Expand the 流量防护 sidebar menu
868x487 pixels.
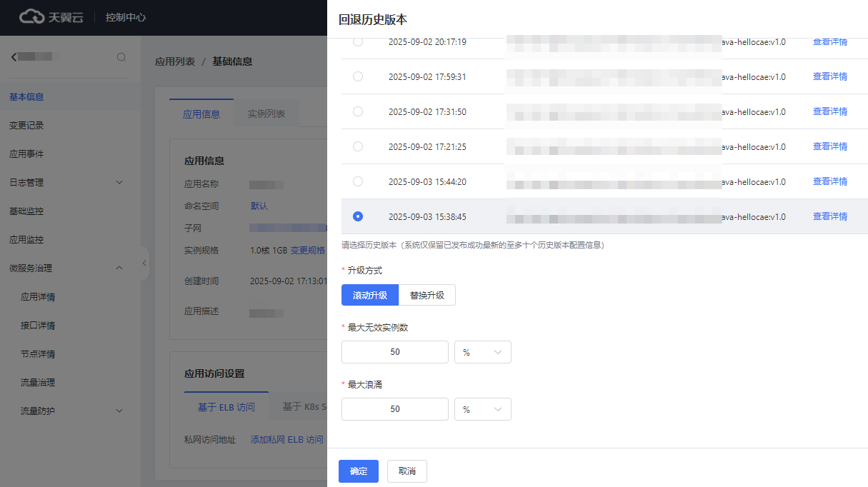coord(119,411)
